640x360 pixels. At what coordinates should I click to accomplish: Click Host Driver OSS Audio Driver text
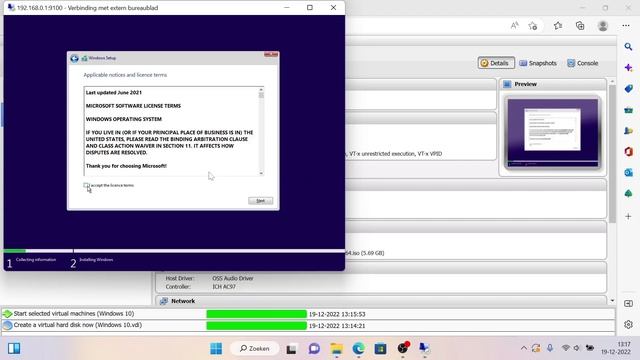click(233, 278)
